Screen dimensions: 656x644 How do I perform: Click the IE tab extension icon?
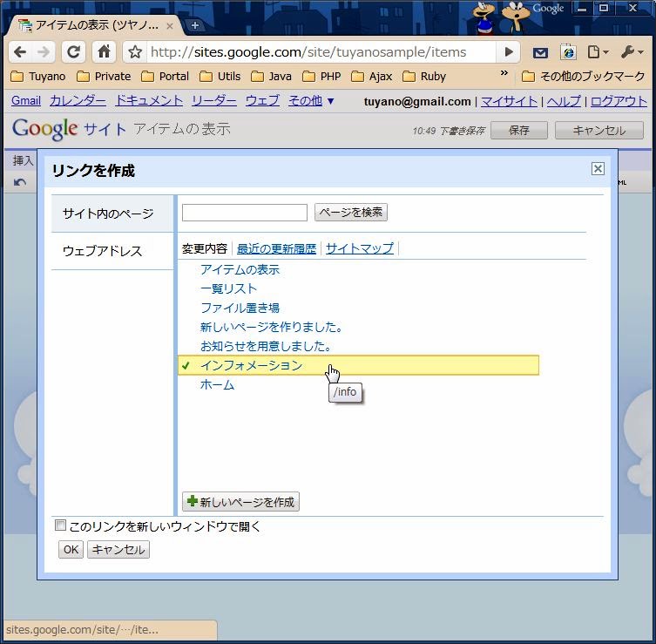point(568,52)
